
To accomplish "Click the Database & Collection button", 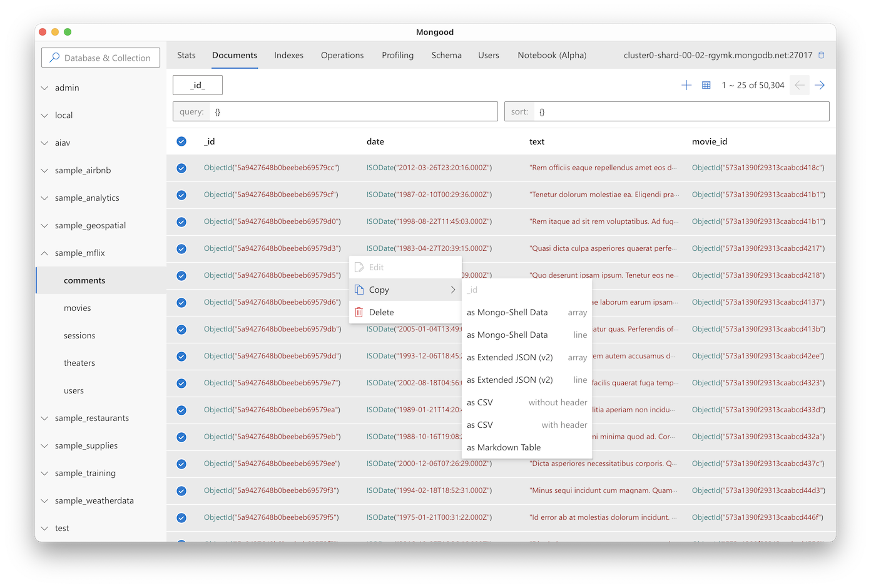I will (101, 58).
